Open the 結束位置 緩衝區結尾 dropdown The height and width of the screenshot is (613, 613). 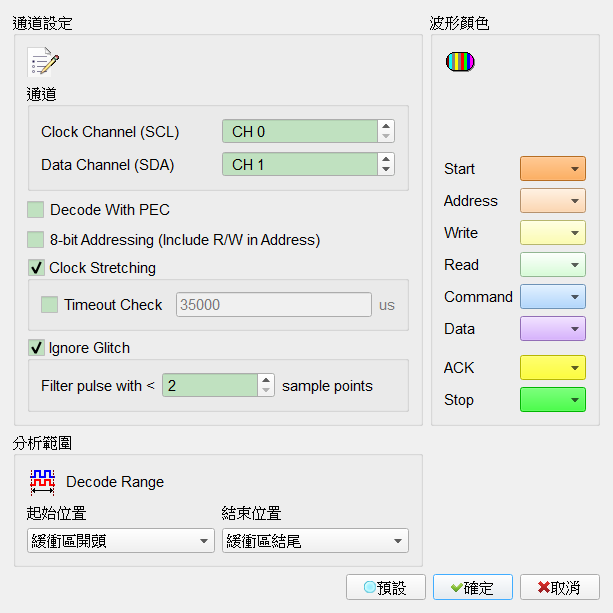[x=315, y=541]
